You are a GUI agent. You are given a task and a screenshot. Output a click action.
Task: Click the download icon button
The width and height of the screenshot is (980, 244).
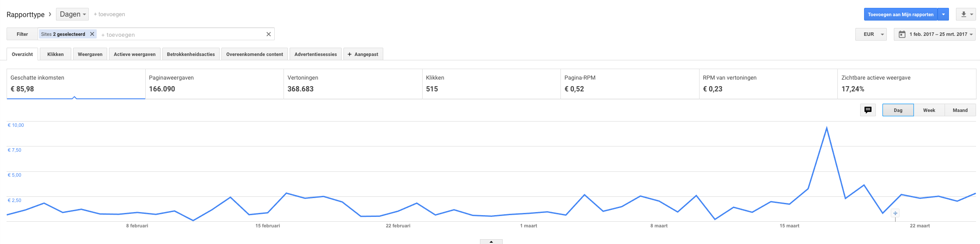click(966, 14)
